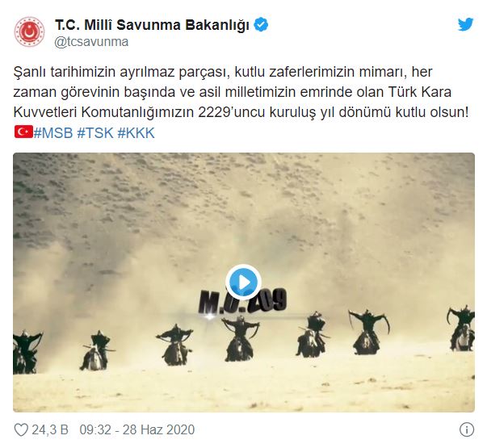
Task: Click the Turkish flag emoji
Action: coord(23,132)
